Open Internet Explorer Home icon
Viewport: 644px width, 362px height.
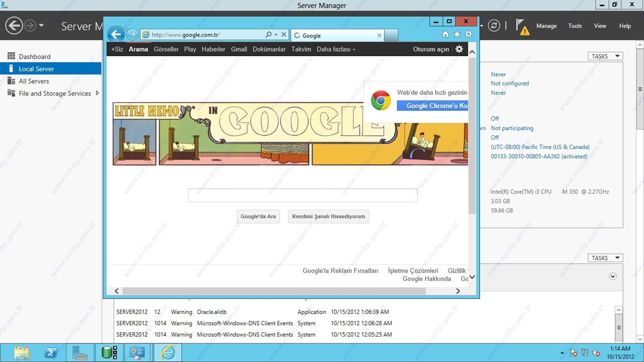[x=445, y=34]
